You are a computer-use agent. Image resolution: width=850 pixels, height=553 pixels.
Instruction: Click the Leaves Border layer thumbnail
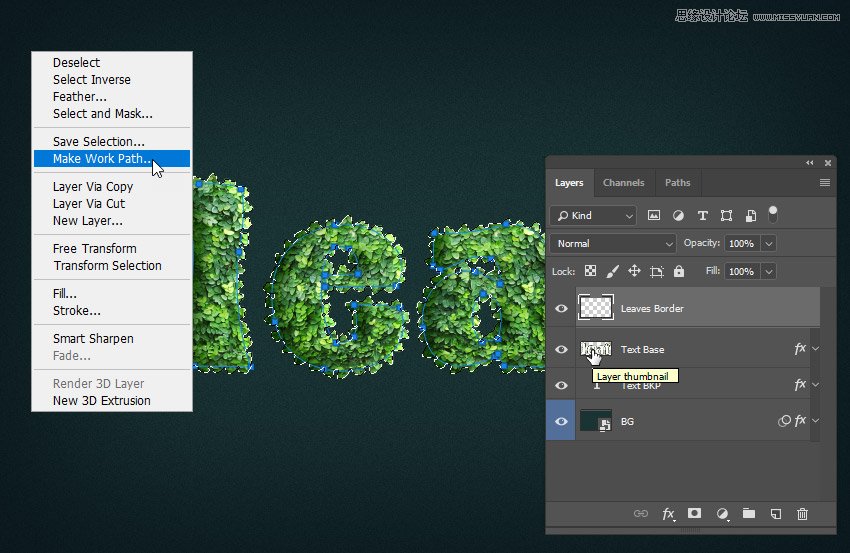tap(597, 308)
